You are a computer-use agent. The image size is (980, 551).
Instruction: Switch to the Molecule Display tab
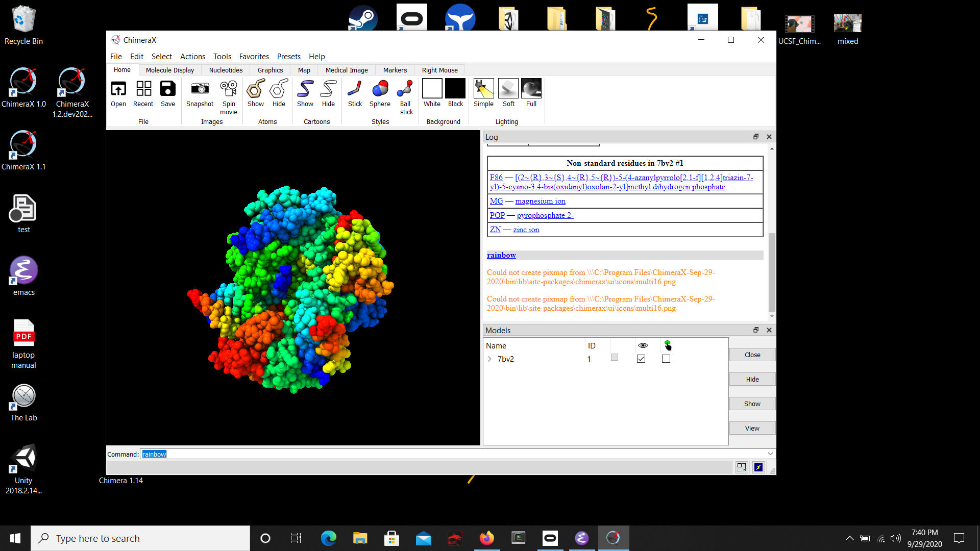tap(169, 70)
